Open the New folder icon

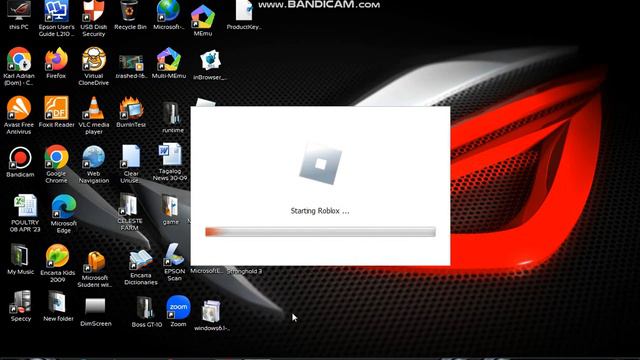(x=58, y=306)
